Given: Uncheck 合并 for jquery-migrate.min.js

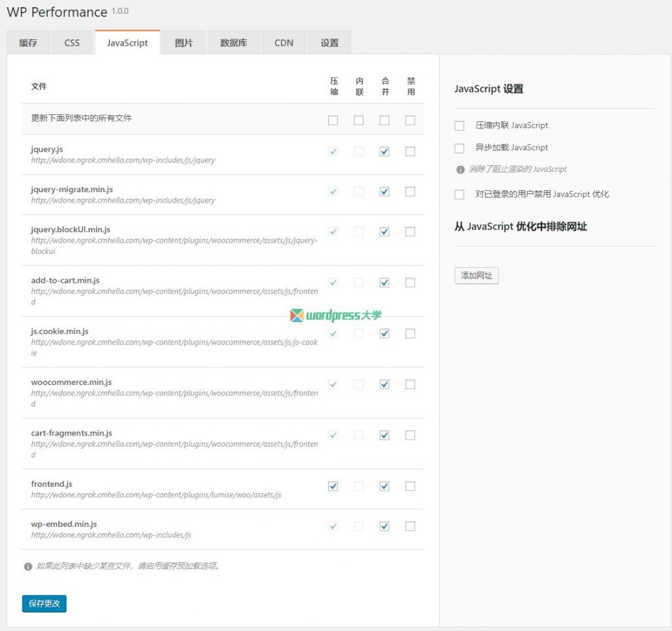Looking at the screenshot, I should coord(385,192).
